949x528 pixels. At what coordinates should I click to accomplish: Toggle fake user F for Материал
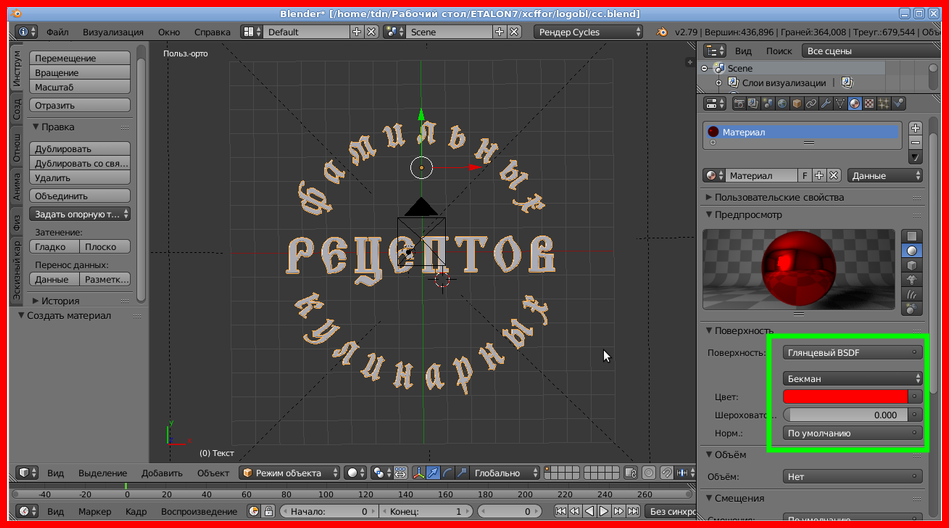tap(805, 175)
